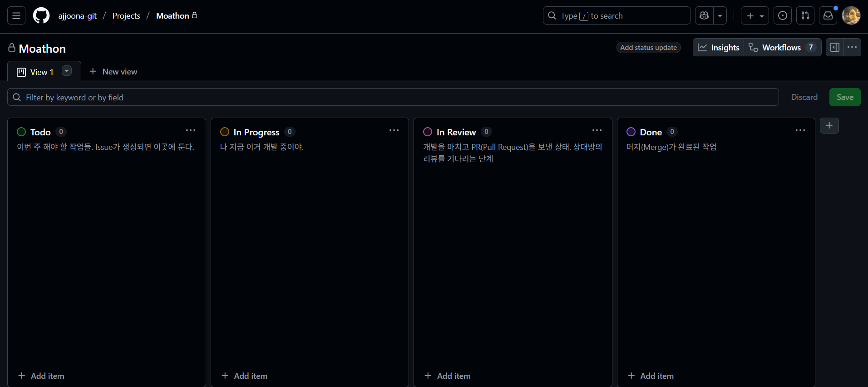This screenshot has width=868, height=387.
Task: Click Add status update button
Action: pos(648,48)
